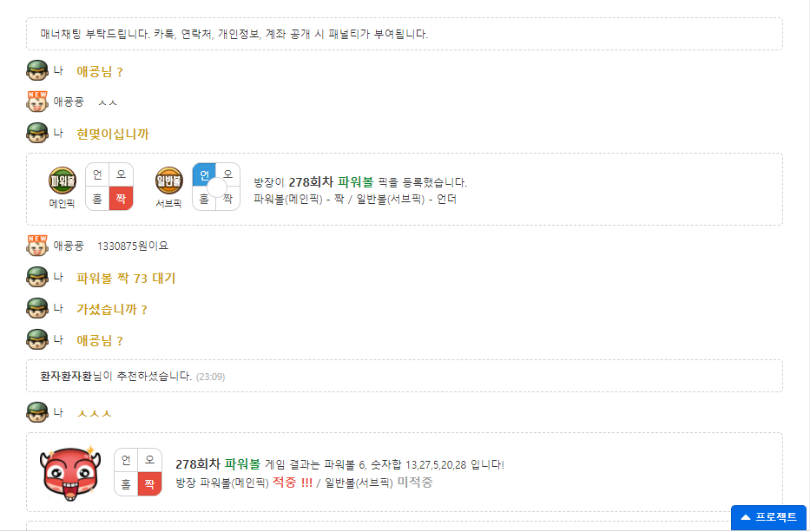Screen dimensions: 810x532
Task: Click the green 파워볼 link in 278회차 pick notice
Action: click(x=355, y=181)
